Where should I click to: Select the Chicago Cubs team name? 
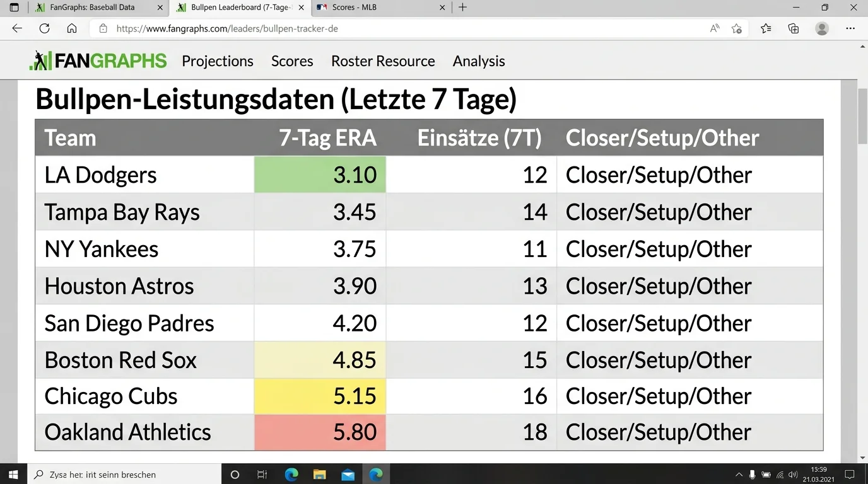(110, 396)
